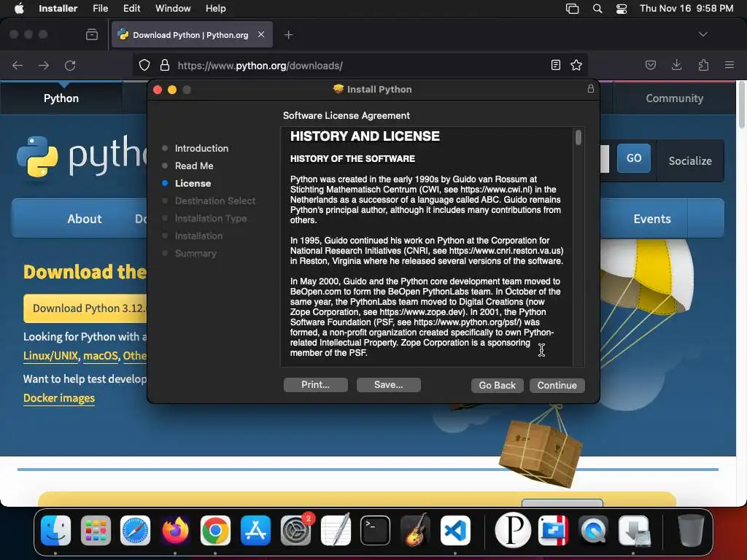Open Launchpad from the Dock
This screenshot has height=560, width=747.
click(96, 531)
